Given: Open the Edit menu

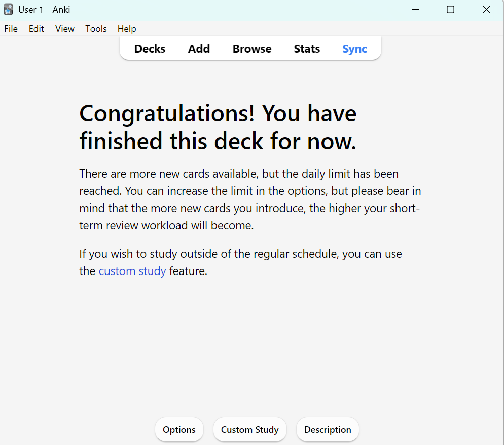Looking at the screenshot, I should click(x=36, y=29).
